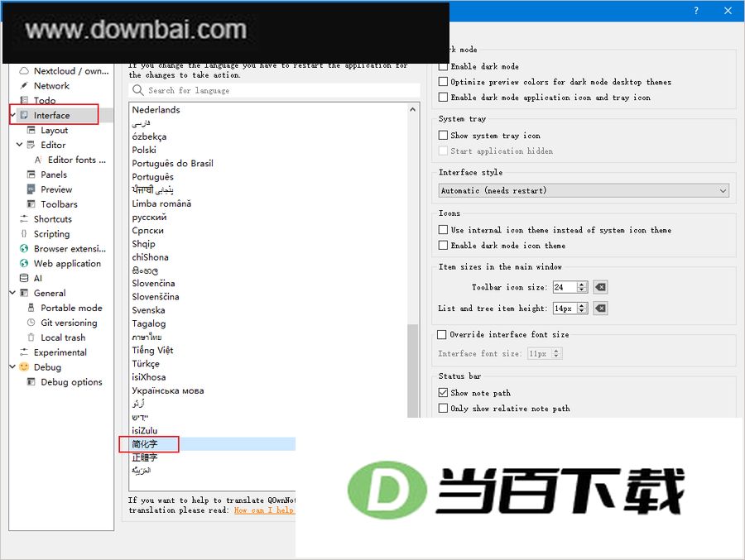Click the Web application globe icon
The image size is (745, 560).
click(x=24, y=263)
